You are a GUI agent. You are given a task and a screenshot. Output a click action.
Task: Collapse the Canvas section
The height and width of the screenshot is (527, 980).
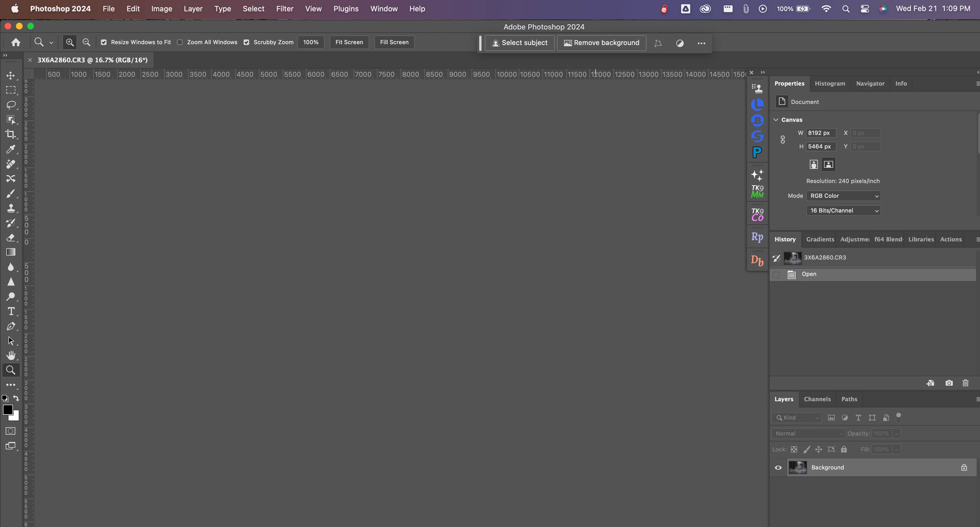(x=776, y=120)
